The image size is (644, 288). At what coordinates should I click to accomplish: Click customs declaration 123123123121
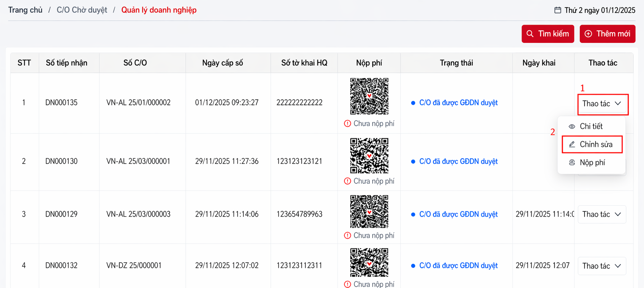[x=300, y=161]
